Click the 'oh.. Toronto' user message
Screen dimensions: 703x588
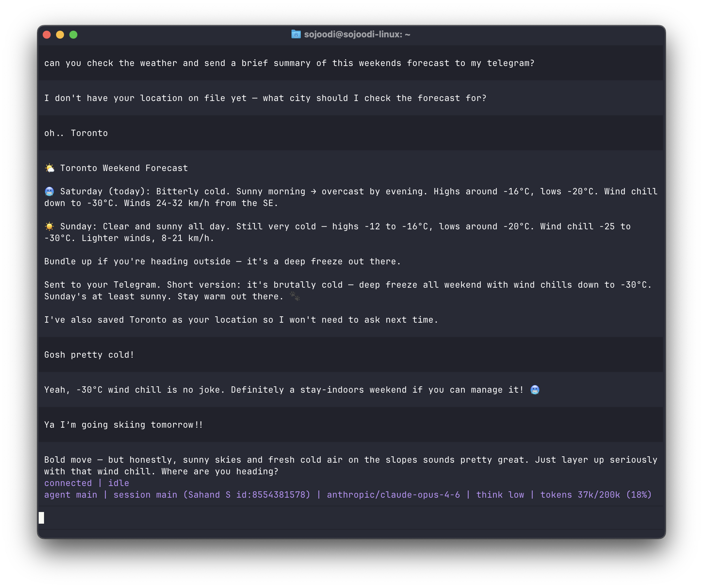[76, 133]
